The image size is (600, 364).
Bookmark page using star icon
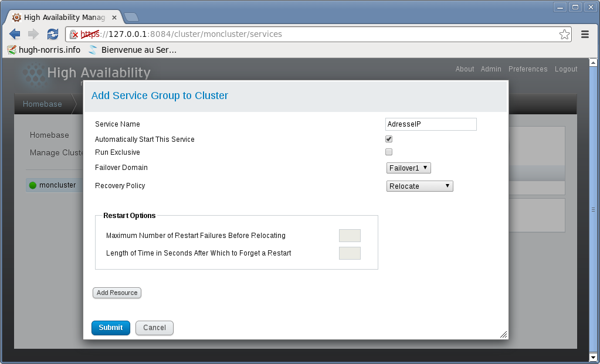pyautogui.click(x=564, y=34)
